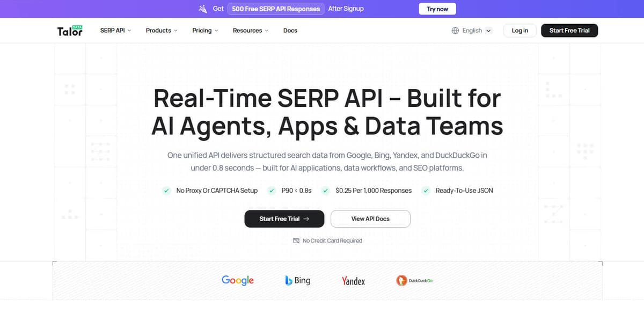Viewport: 644px width, 321px height.
Task: Choose the Bing logo
Action: (x=298, y=280)
